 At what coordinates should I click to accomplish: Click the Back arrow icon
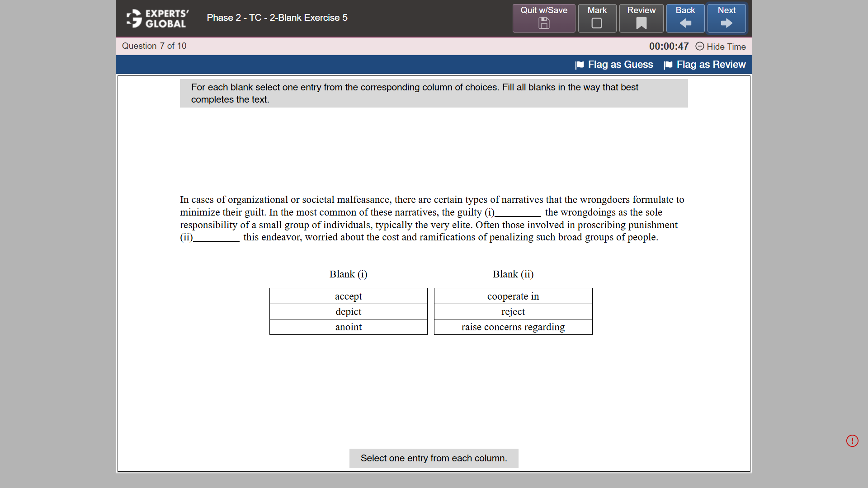click(x=685, y=23)
